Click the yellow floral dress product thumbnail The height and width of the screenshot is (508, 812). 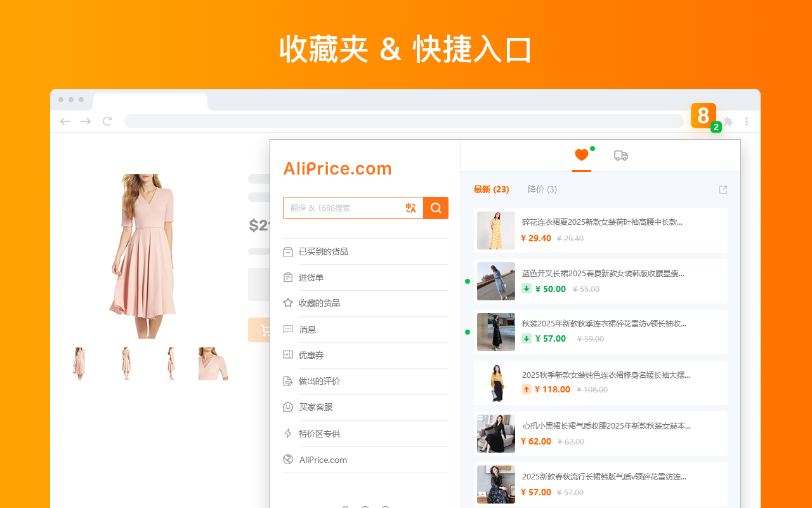(495, 230)
